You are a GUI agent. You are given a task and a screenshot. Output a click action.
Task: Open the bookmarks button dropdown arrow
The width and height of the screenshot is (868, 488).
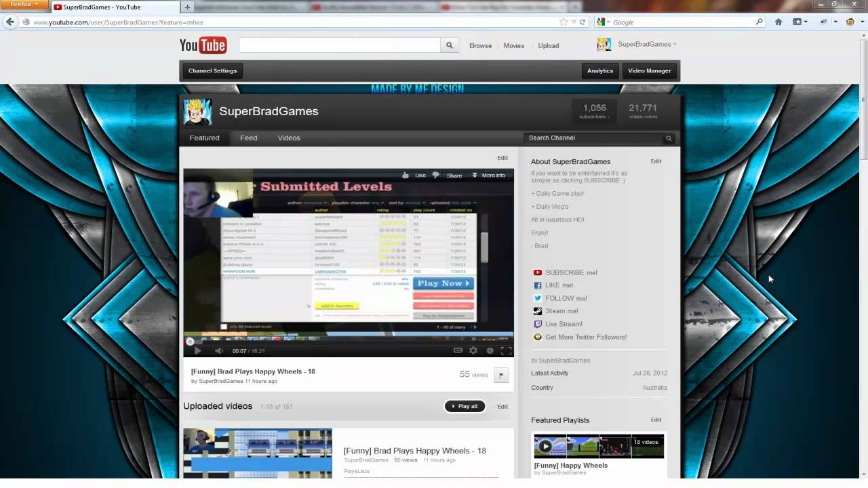pos(806,22)
